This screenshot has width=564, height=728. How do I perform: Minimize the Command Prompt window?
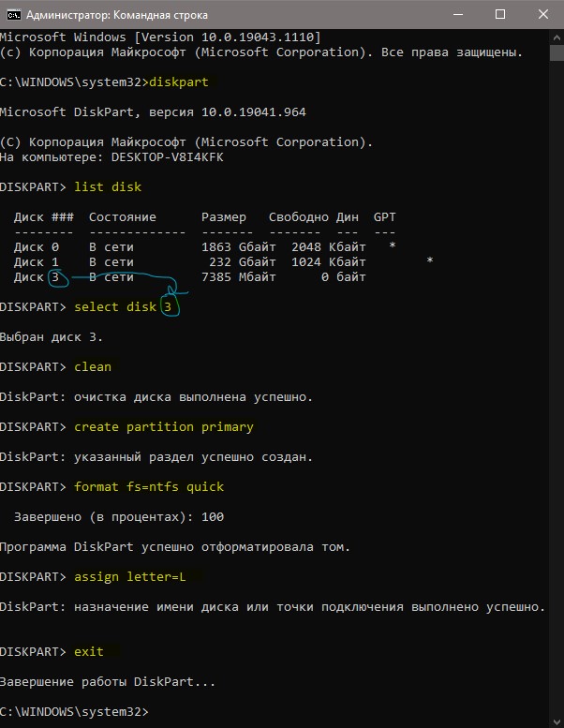tap(458, 14)
